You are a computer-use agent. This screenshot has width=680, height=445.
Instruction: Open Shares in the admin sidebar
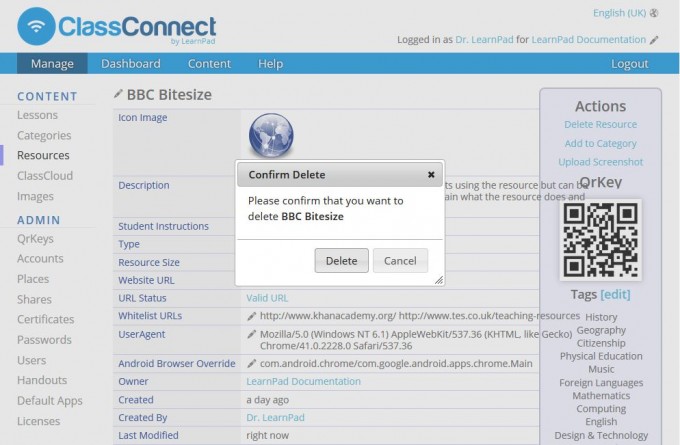tap(34, 299)
